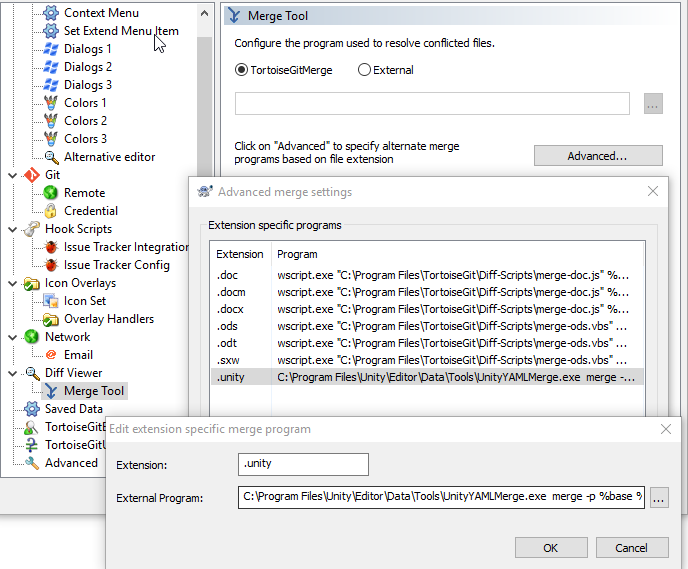Click the red Git diamond icon
Image resolution: width=688 pixels, height=569 pixels.
tap(32, 175)
